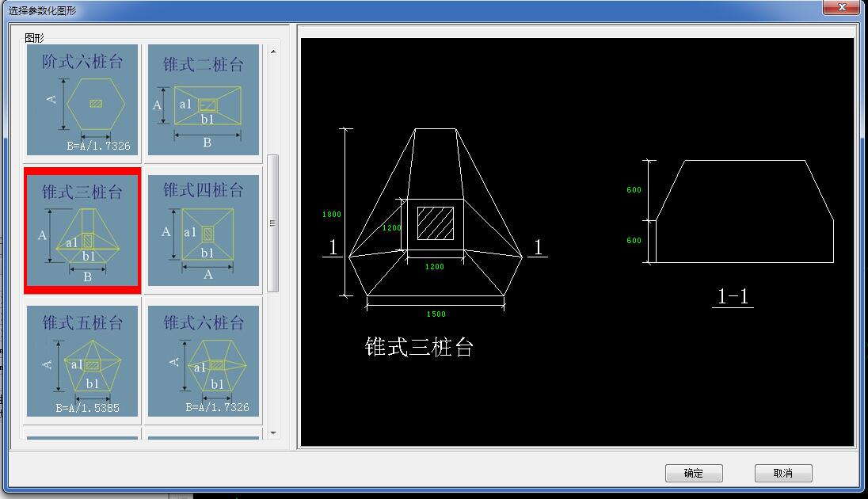
Task: Click the 取消 button
Action: click(x=783, y=473)
